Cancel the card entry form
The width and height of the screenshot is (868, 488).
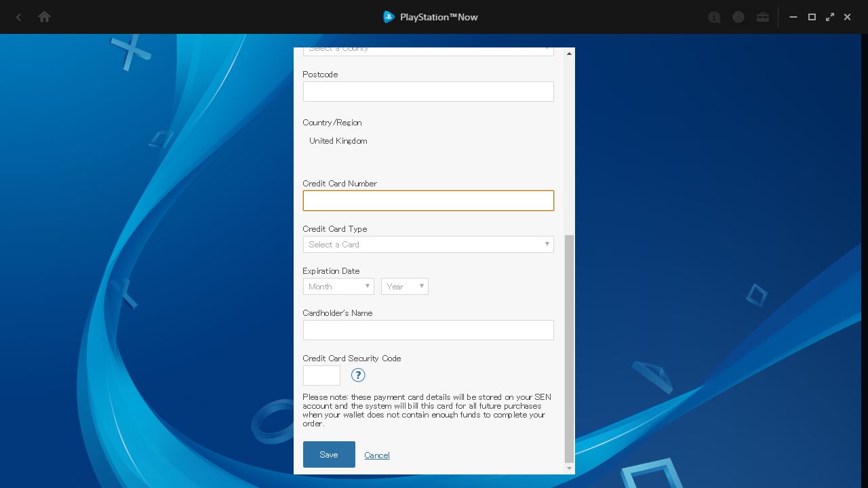click(377, 455)
